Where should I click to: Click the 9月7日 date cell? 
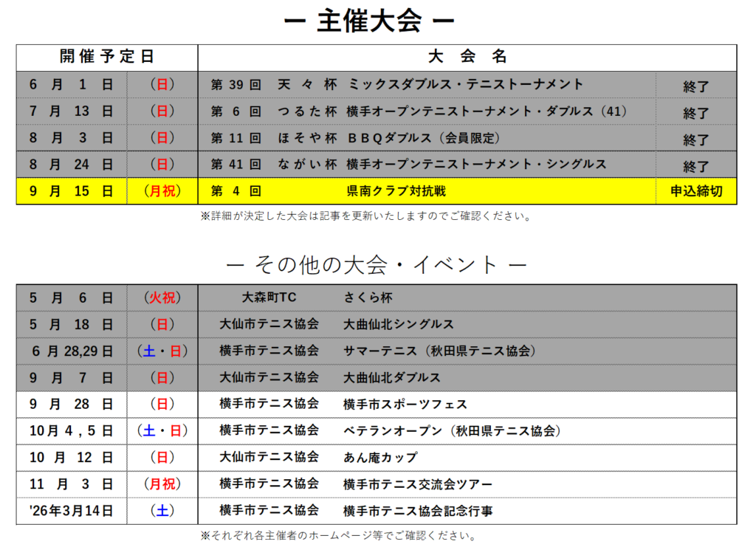click(72, 378)
